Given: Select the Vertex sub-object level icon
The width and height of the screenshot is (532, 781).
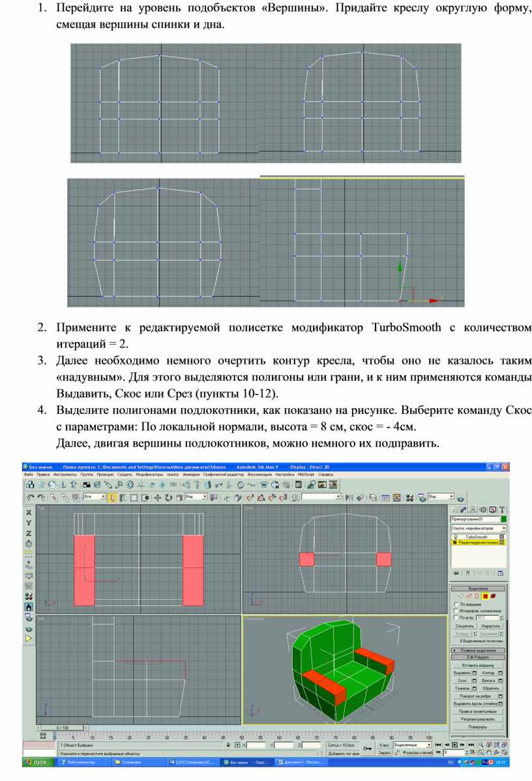Looking at the screenshot, I should pyautogui.click(x=461, y=596).
